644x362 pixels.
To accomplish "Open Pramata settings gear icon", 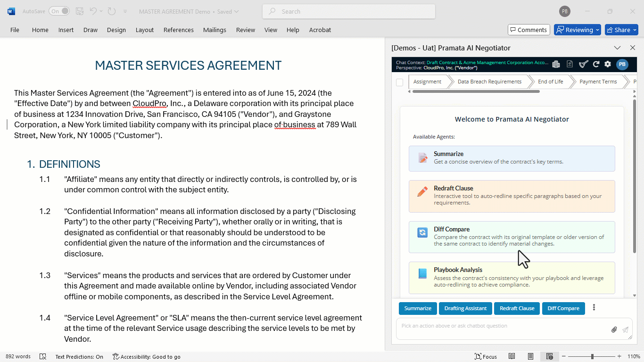I will [608, 65].
